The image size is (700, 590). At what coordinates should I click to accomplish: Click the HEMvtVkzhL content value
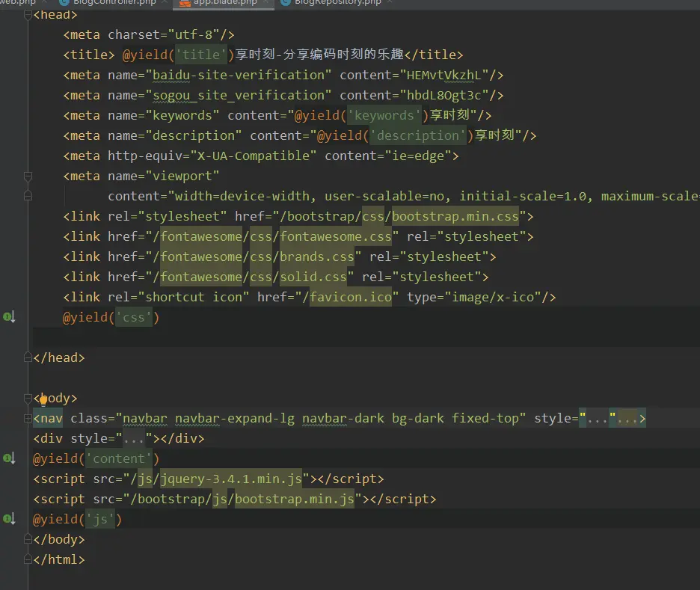point(443,75)
